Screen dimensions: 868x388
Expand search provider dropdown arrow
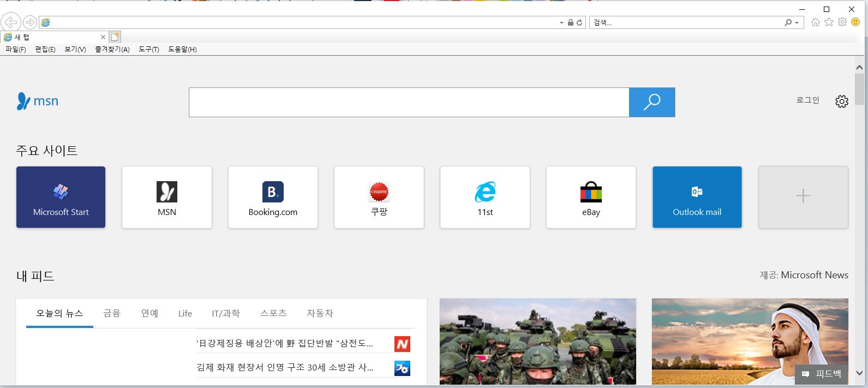(x=797, y=23)
